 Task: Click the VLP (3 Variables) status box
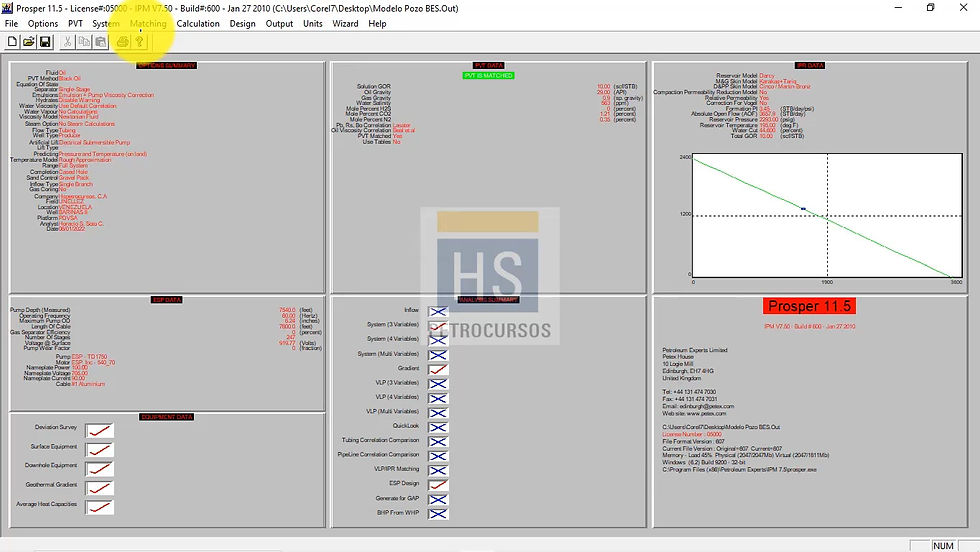pos(438,384)
